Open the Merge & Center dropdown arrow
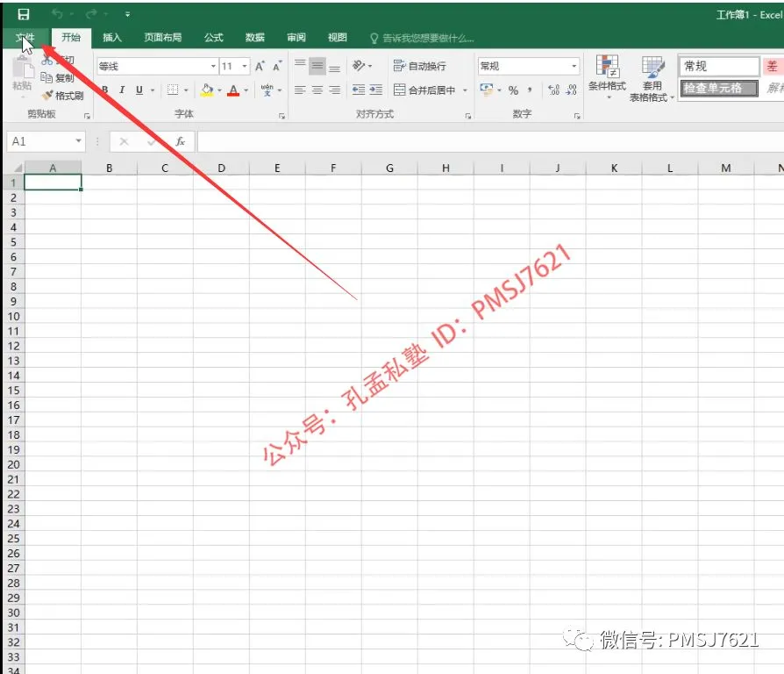The image size is (784, 674). [465, 90]
